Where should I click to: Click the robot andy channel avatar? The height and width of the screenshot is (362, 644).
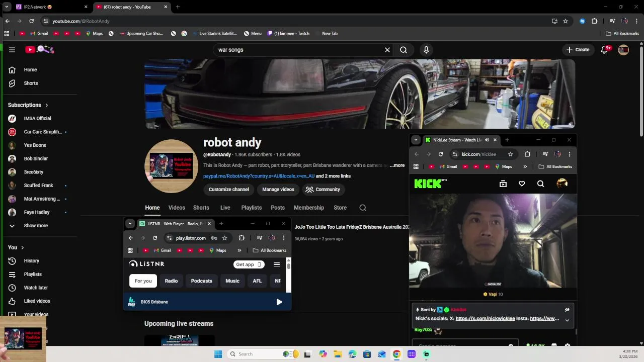tap(171, 166)
